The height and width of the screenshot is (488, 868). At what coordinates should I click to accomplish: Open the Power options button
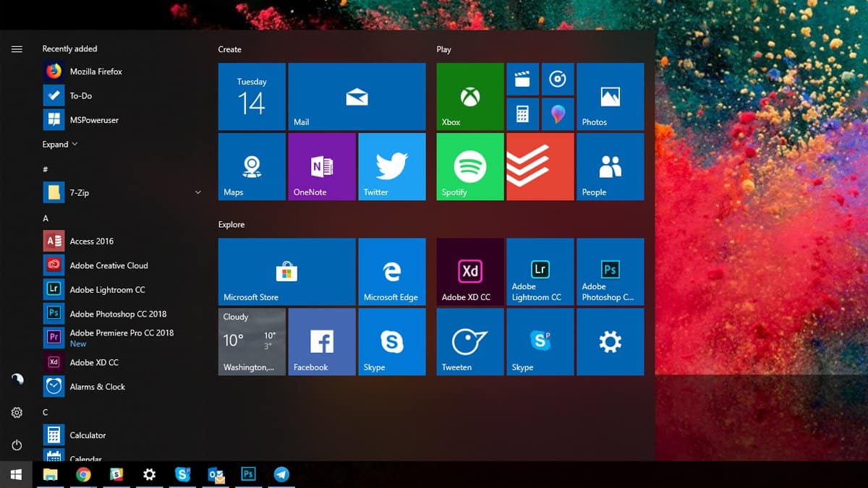(x=17, y=445)
